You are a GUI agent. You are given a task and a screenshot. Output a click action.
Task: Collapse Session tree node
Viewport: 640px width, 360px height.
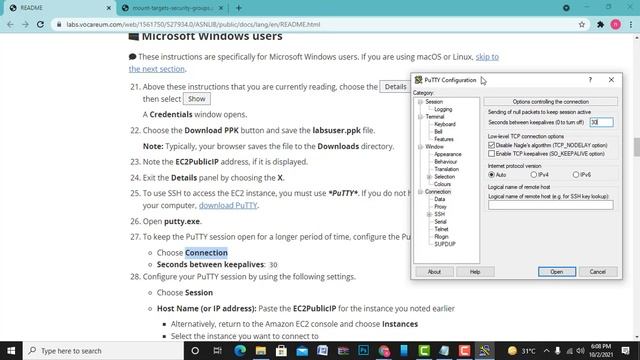click(x=420, y=102)
